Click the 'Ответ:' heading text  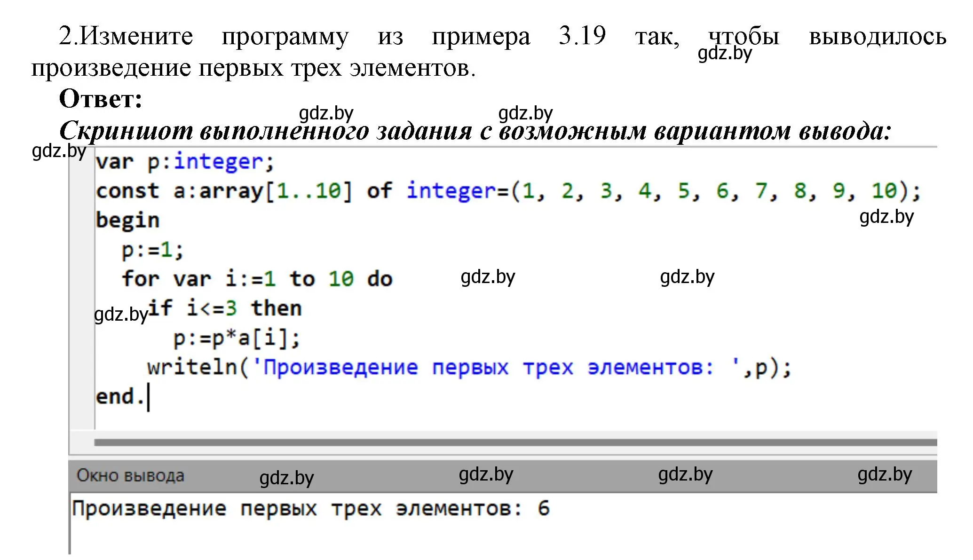click(101, 99)
